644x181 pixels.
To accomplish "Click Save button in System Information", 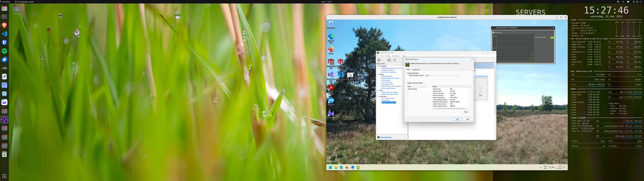I will pos(458,119).
